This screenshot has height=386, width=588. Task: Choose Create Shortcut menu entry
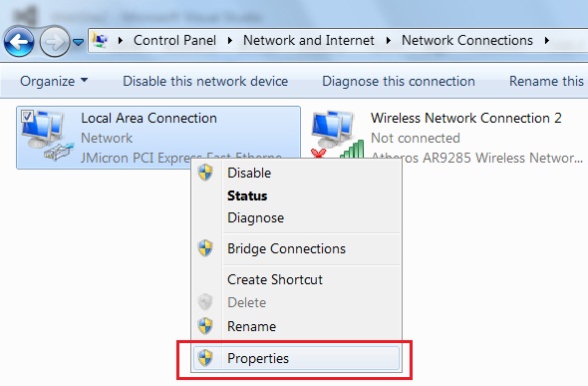pos(275,279)
